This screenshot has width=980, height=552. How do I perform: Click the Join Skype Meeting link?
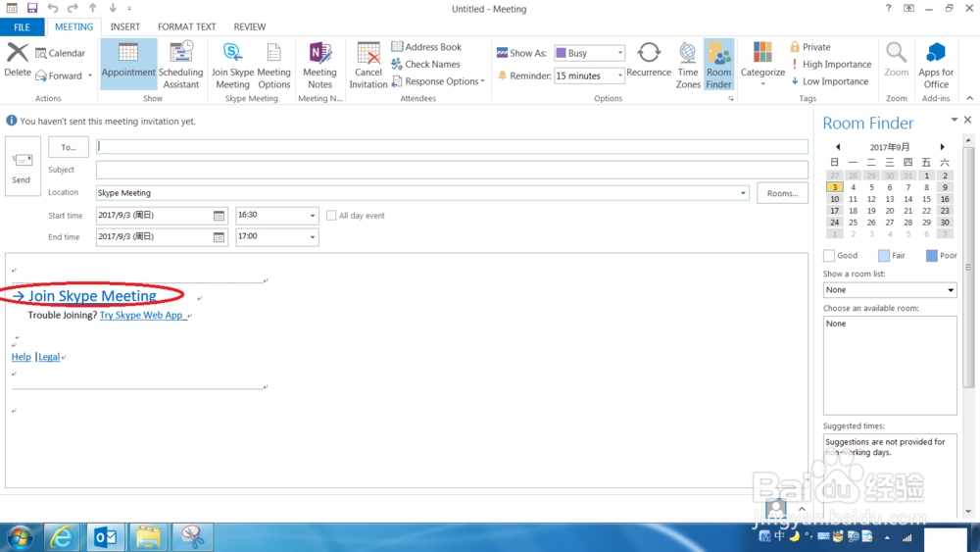(x=92, y=296)
